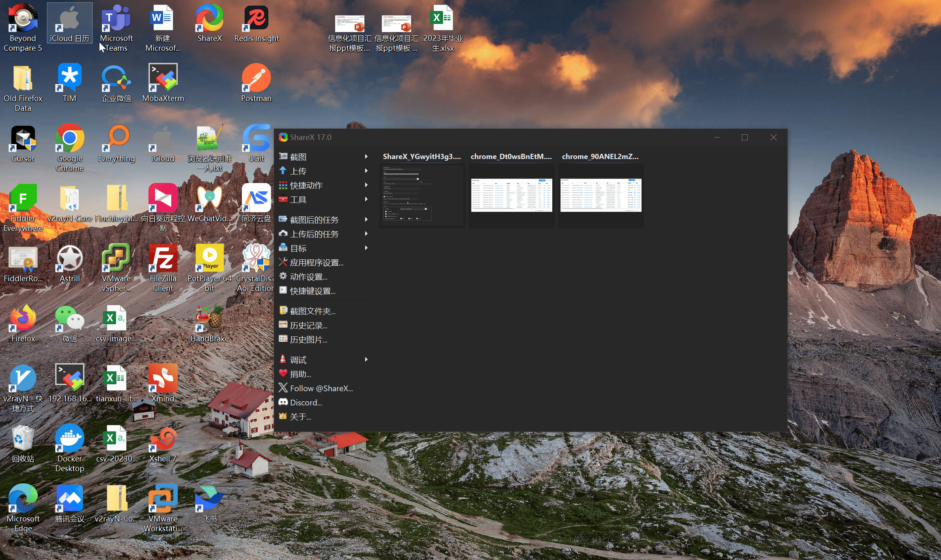Image resolution: width=941 pixels, height=560 pixels.
Task: Open the 工具 (Tools) menu entry
Action: pos(323,199)
